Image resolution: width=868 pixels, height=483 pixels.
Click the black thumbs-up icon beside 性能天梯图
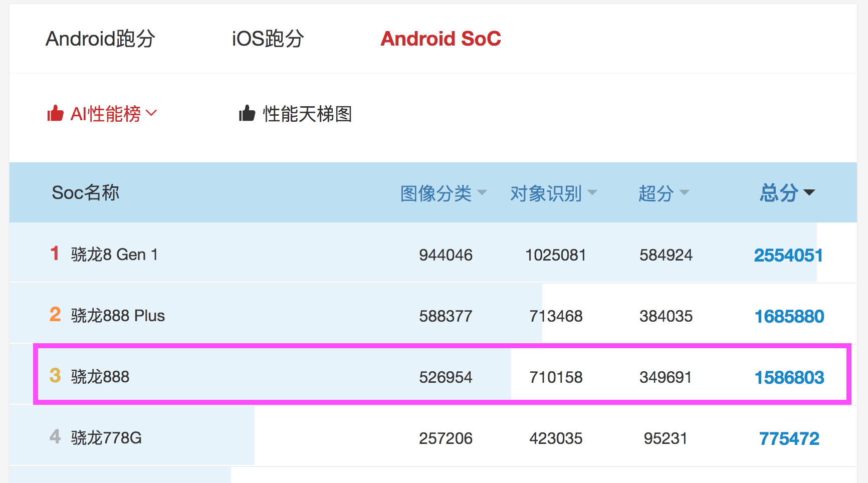[247, 113]
